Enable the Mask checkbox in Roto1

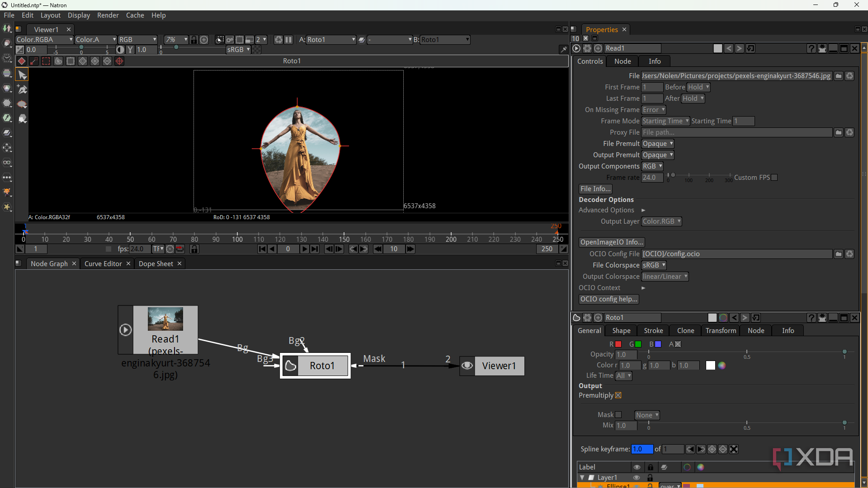pyautogui.click(x=618, y=415)
